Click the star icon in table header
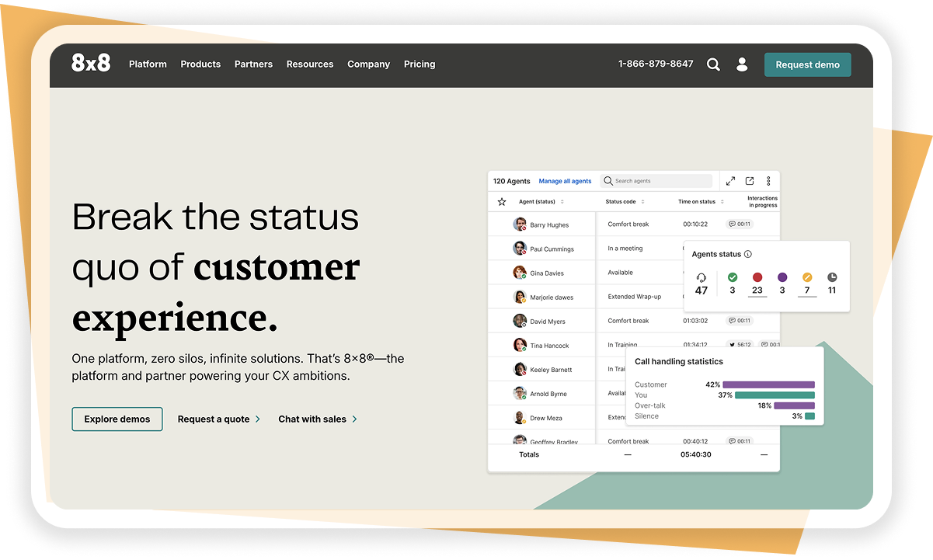Image resolution: width=933 pixels, height=560 pixels. tap(502, 202)
